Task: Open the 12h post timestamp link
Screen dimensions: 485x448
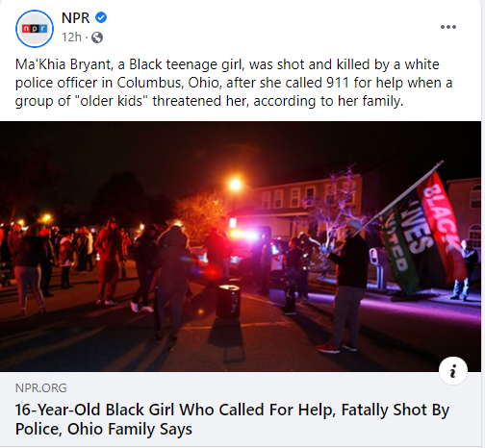Action: [71, 37]
